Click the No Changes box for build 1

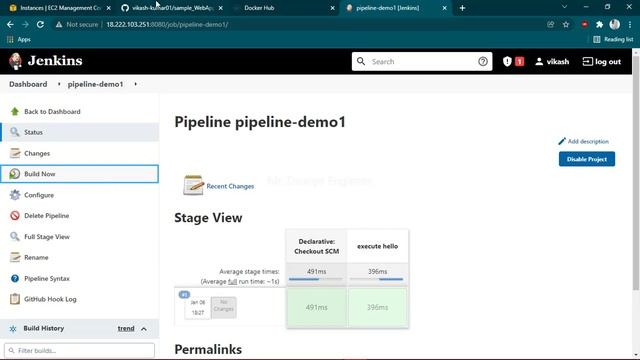point(223,307)
